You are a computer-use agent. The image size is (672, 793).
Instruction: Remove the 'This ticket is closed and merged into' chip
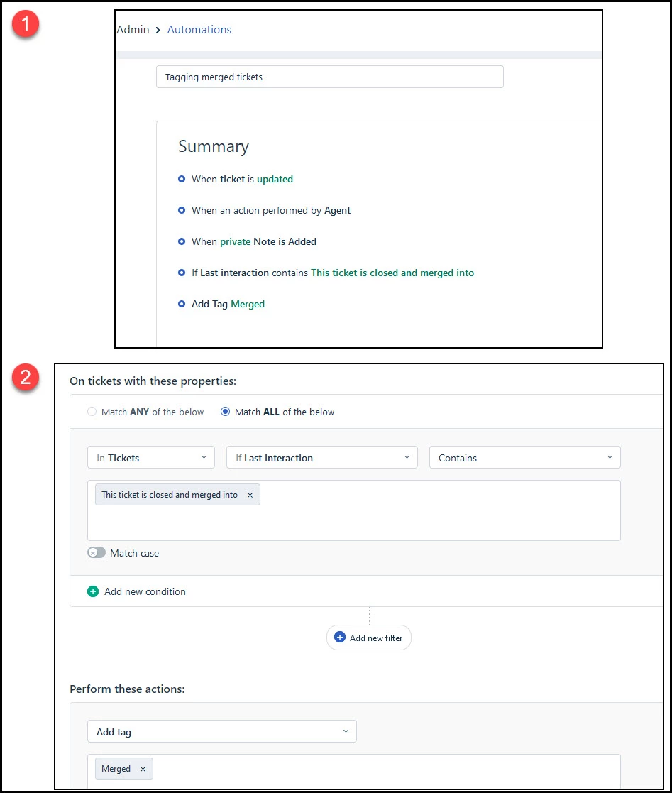[250, 495]
